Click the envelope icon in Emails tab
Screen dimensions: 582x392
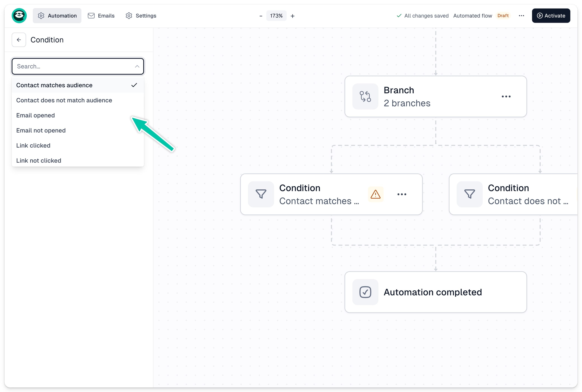[x=91, y=16]
